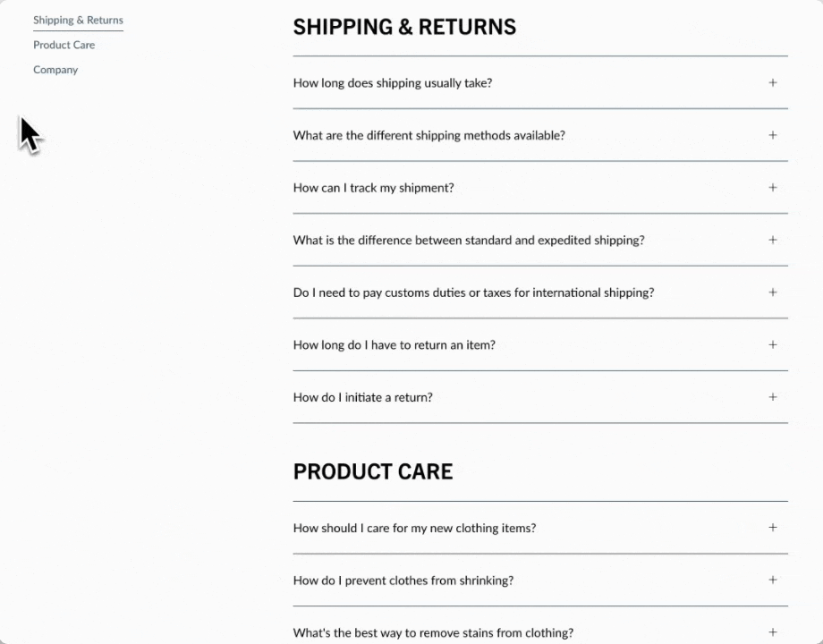This screenshot has width=823, height=644.
Task: Click plus icon beside shipping duration question
Action: point(773,83)
